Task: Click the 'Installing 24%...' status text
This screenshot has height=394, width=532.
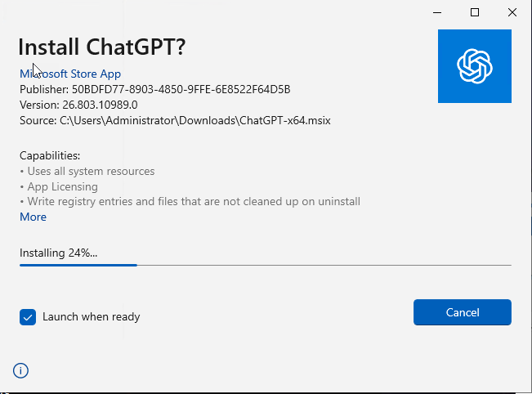Action: 58,253
